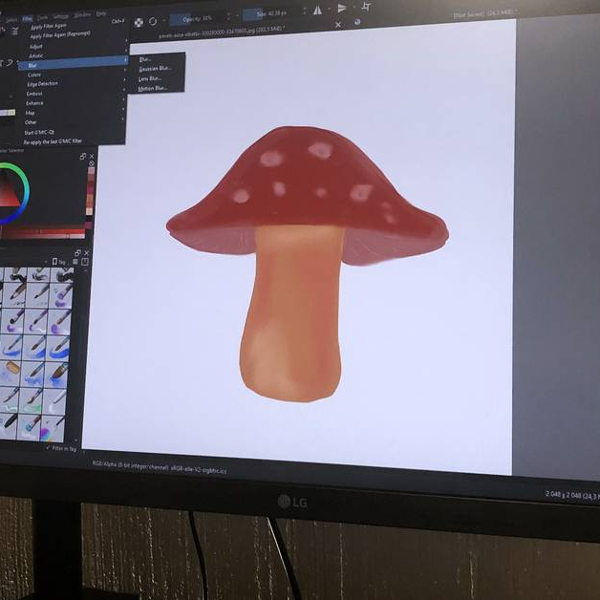The image size is (600, 600).
Task: Click the document tab file name
Action: (x=222, y=32)
